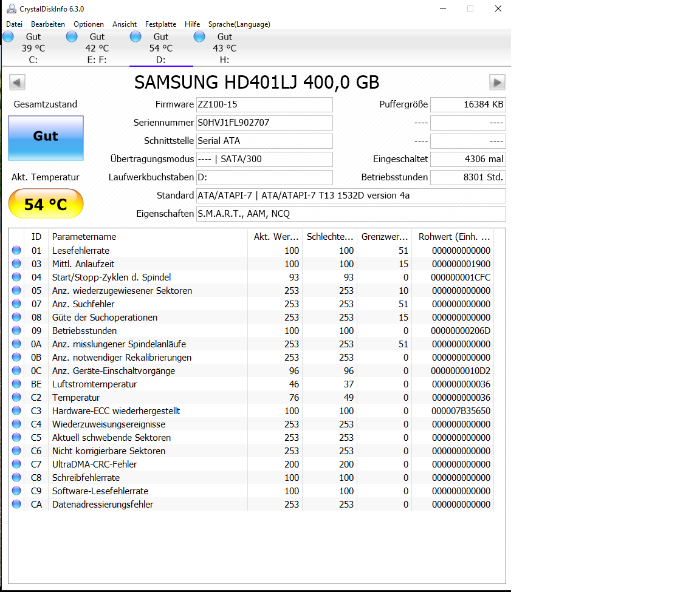This screenshot has width=700, height=592.
Task: Click raw value 0000000010D2
Action: pyautogui.click(x=461, y=371)
